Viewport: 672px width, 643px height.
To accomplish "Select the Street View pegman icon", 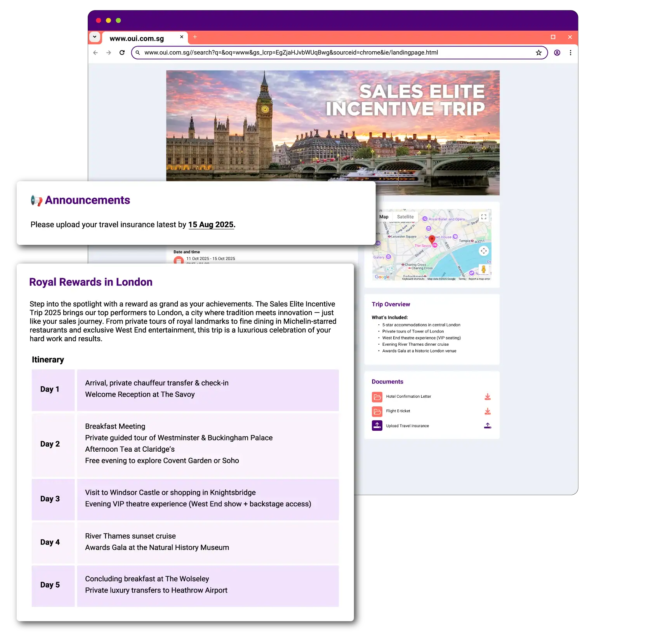I will [484, 269].
